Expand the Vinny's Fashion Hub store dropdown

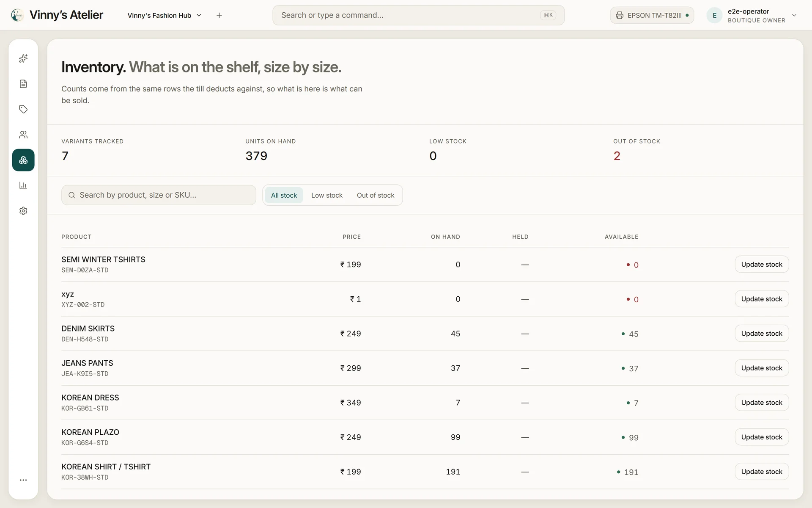tap(165, 15)
